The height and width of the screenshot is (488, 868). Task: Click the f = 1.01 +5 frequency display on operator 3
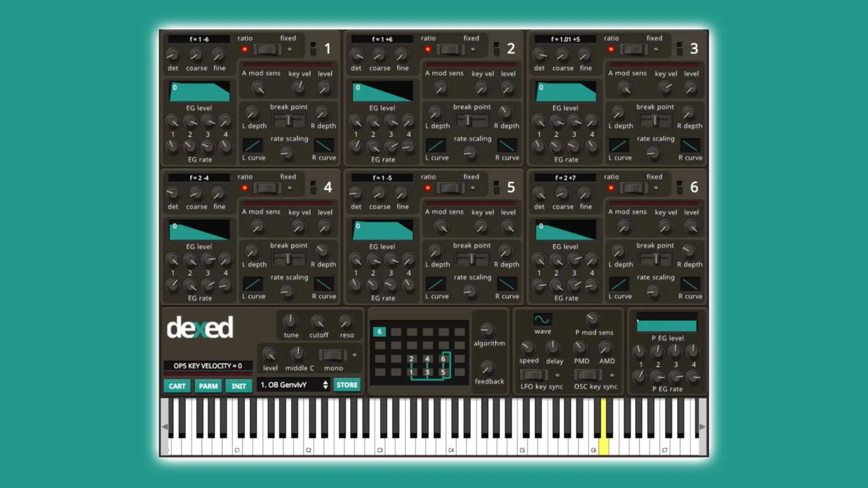pyautogui.click(x=565, y=39)
